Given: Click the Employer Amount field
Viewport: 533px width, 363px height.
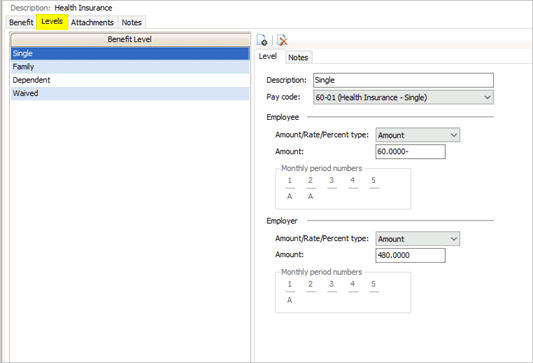Looking at the screenshot, I should tap(410, 255).
